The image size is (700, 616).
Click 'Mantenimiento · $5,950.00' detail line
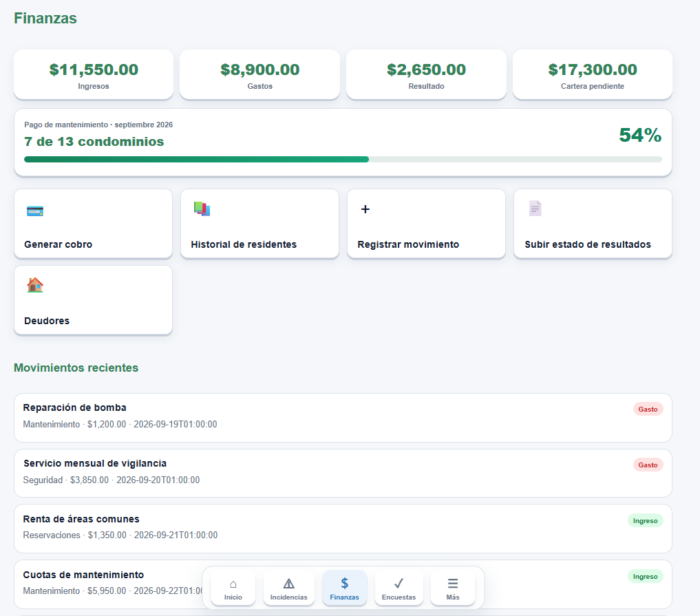click(112, 591)
